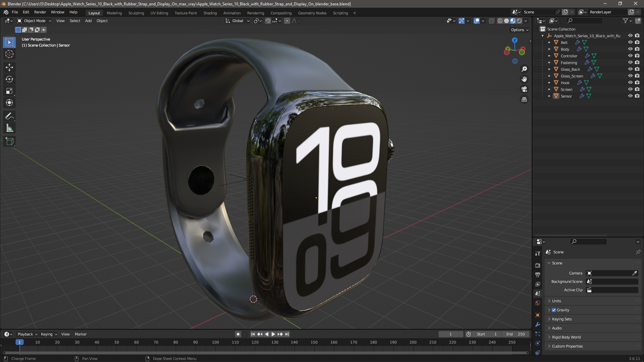Image resolution: width=644 pixels, height=362 pixels.
Task: Switch to the Shading workspace tab
Action: pyautogui.click(x=210, y=13)
